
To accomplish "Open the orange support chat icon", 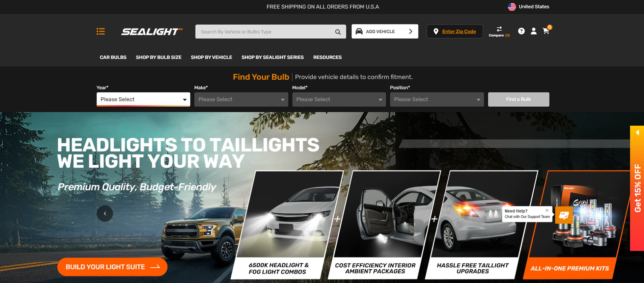I will tap(564, 215).
